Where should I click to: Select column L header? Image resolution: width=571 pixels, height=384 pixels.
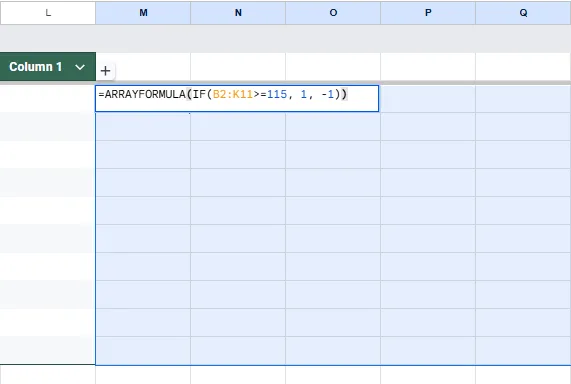48,13
